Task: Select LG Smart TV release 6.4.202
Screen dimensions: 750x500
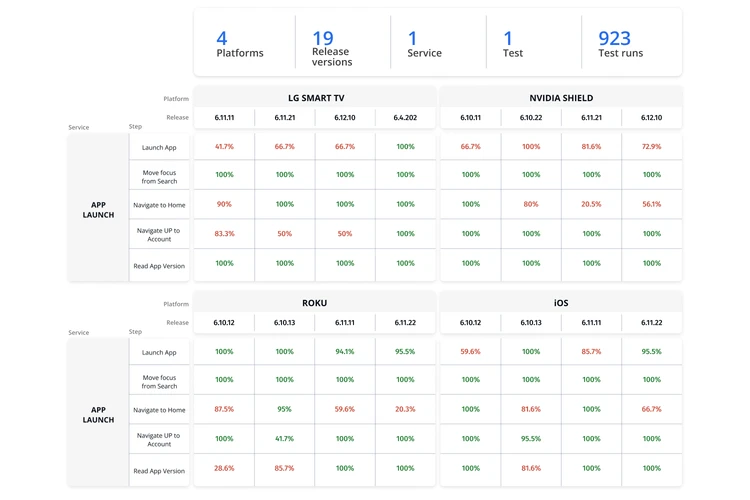Action: tap(405, 117)
